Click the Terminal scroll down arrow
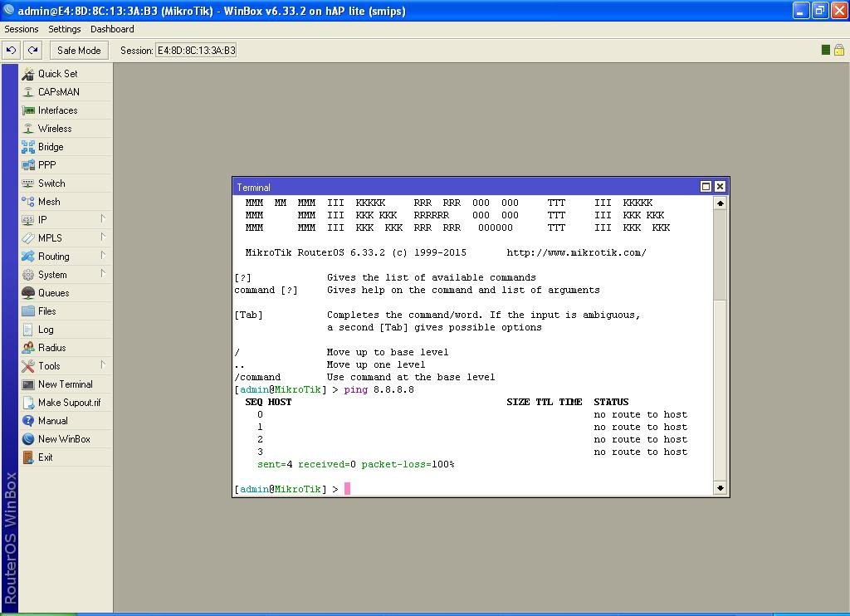 coord(720,488)
